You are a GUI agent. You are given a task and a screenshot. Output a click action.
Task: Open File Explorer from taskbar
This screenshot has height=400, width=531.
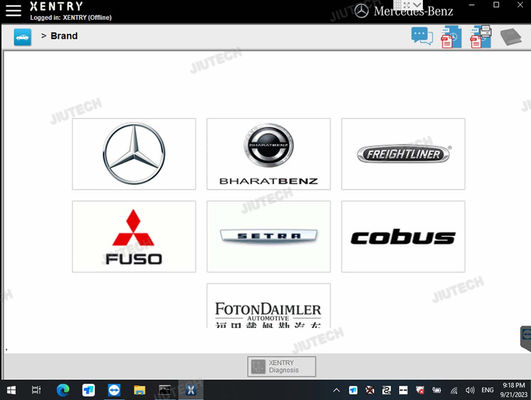(x=140, y=390)
